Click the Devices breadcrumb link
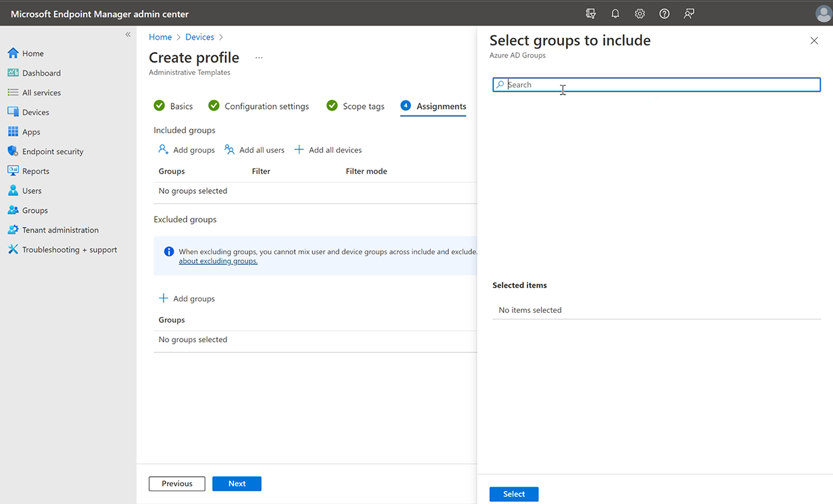Screen dimensions: 833x504 199,37
